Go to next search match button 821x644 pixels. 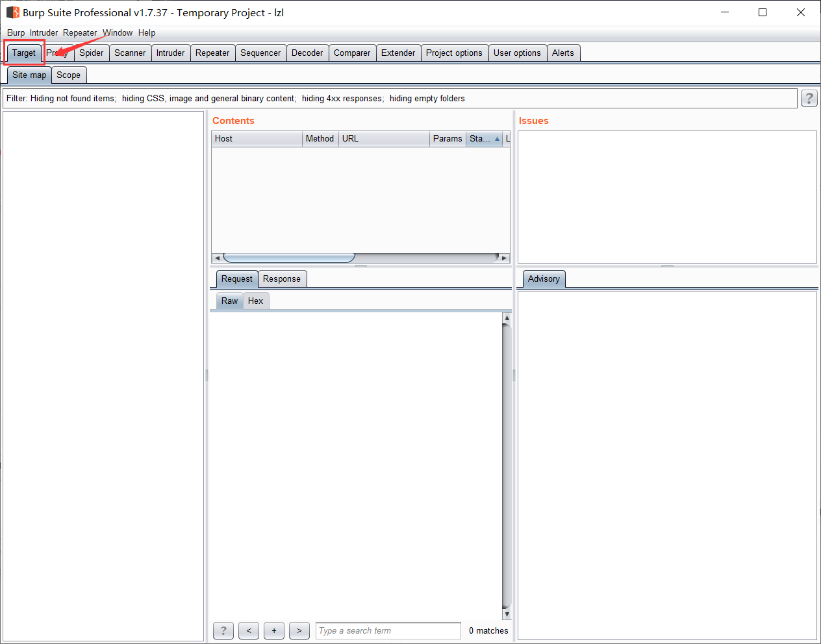click(x=299, y=630)
